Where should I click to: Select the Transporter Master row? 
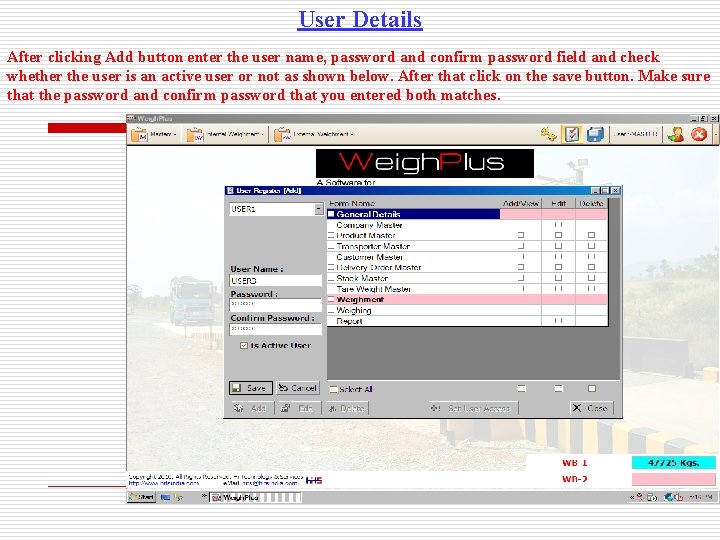click(467, 246)
